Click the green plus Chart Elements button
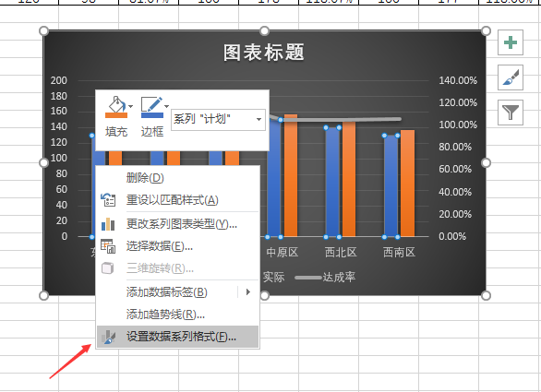This screenshot has height=392, width=541. pos(511,42)
